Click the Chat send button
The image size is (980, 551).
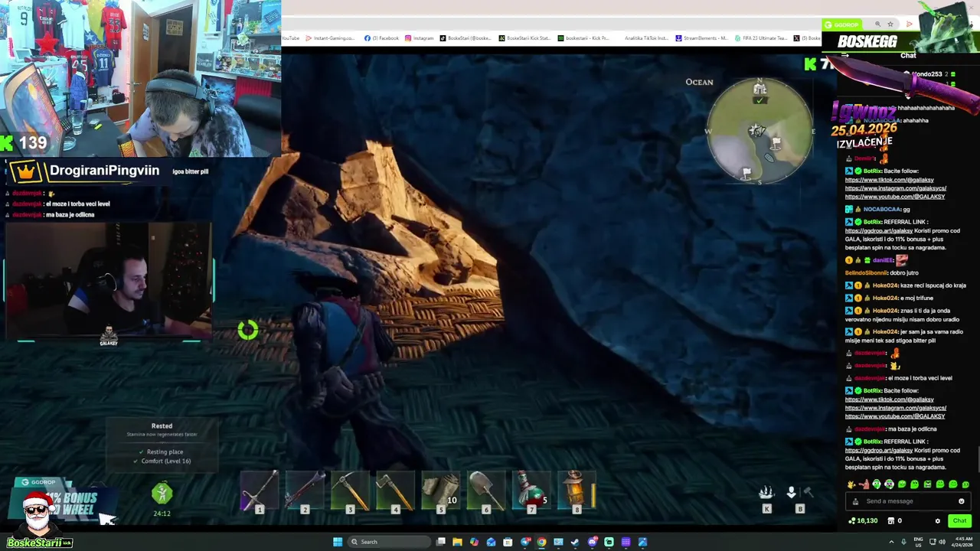(x=959, y=521)
